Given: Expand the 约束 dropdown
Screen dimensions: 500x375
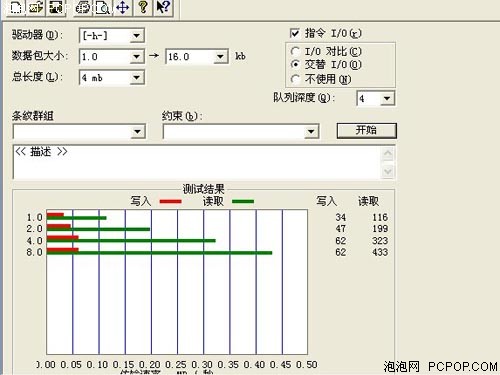Looking at the screenshot, I should [311, 132].
